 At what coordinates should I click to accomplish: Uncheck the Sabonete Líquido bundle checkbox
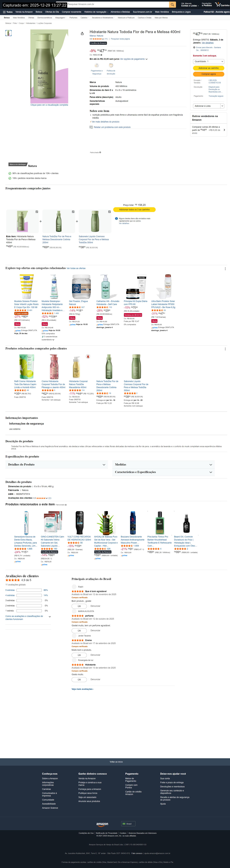109,212
